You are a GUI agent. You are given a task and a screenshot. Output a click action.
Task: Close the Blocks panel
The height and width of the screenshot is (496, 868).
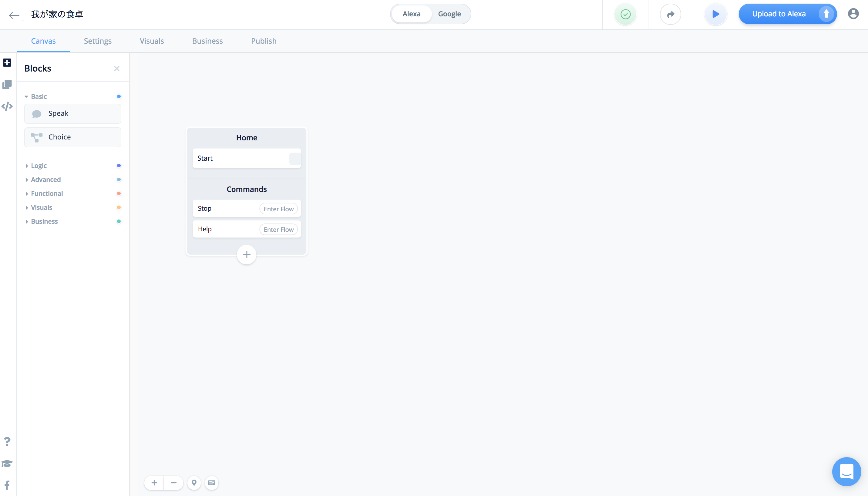(x=116, y=69)
